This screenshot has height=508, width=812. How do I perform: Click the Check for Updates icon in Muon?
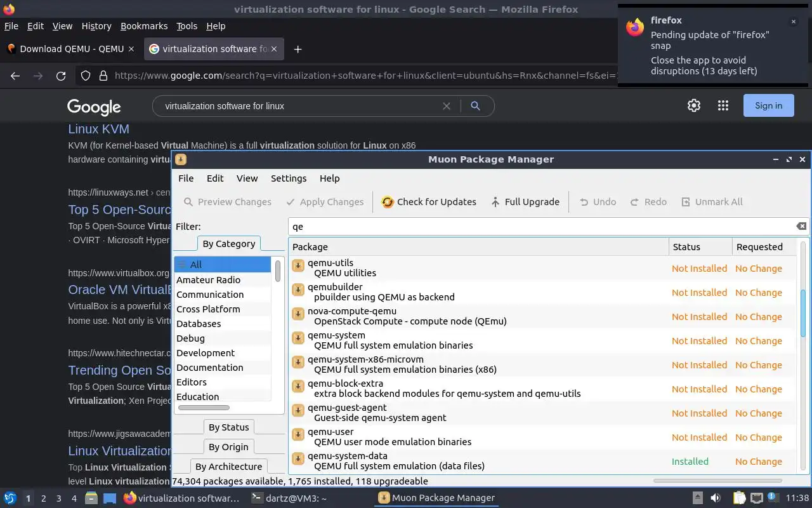click(387, 202)
